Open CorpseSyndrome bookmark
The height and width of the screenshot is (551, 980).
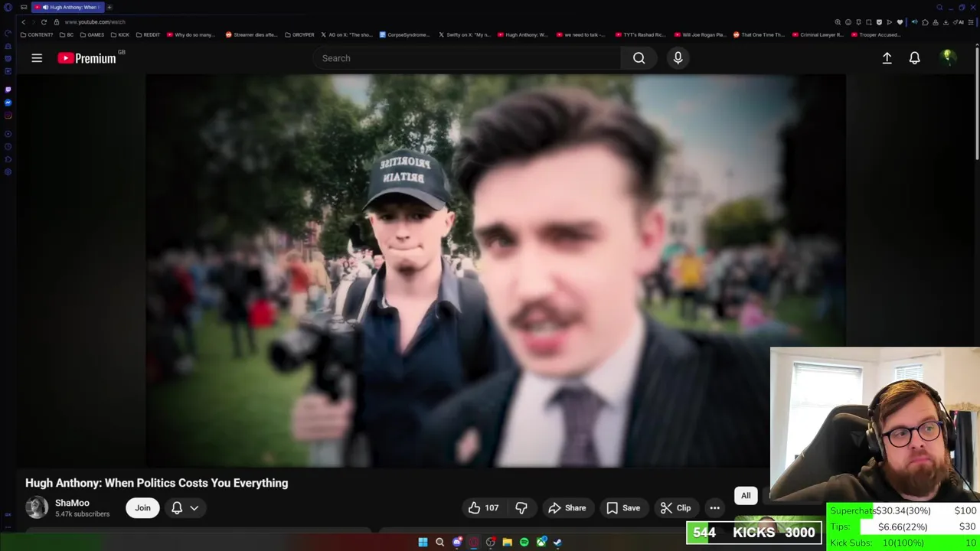pos(405,34)
